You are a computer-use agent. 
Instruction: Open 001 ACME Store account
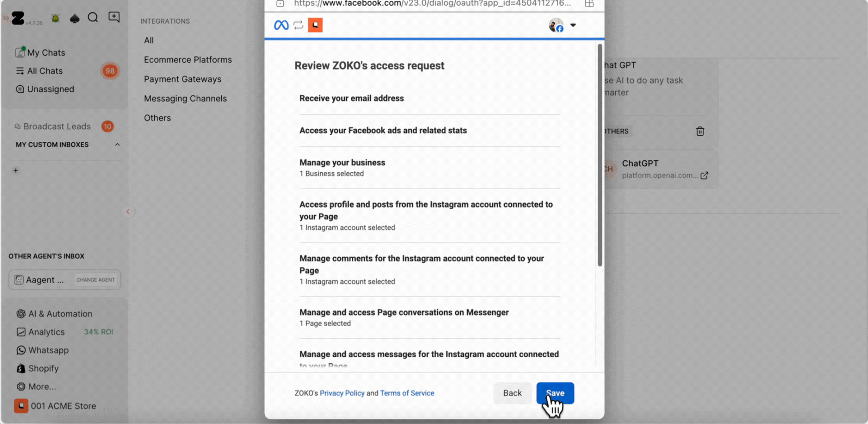(63, 406)
